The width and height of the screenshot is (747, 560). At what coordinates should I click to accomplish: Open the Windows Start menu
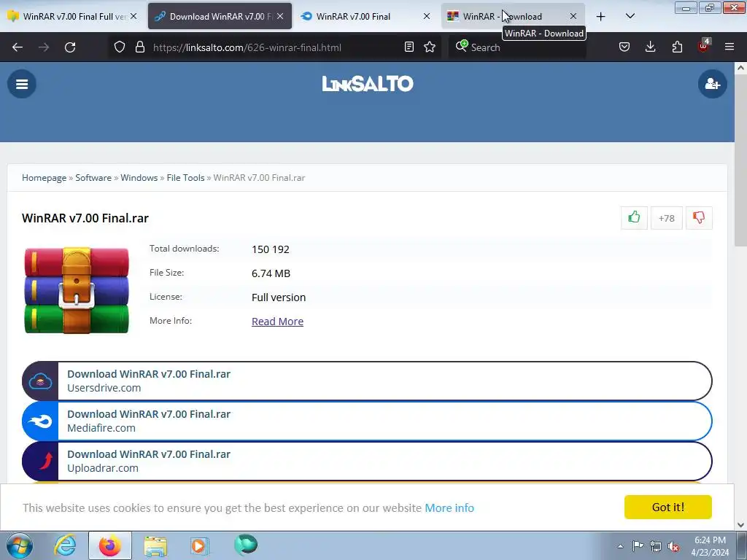pos(20,545)
